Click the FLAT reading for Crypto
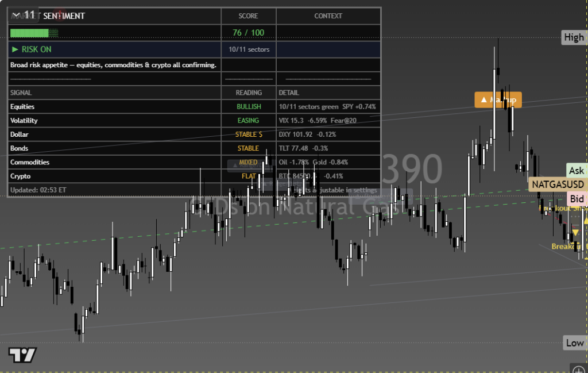588x373 pixels. coord(249,176)
